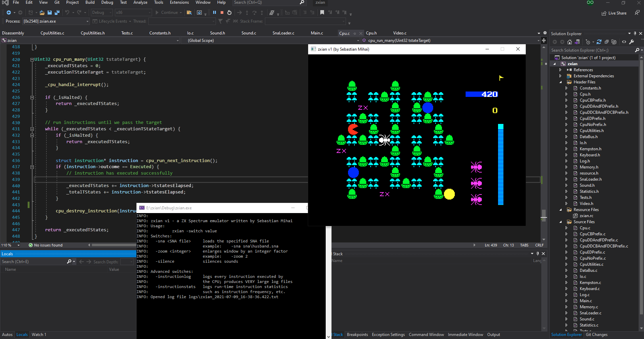Image resolution: width=644 pixels, height=339 pixels.
Task: Click Properties wrench icon in Solution Explorer
Action: tap(631, 42)
